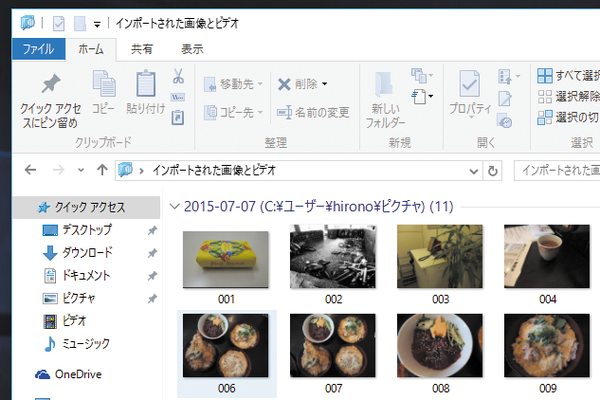Click the New Folder icon
Image resolution: width=600 pixels, height=400 pixels.
385,87
